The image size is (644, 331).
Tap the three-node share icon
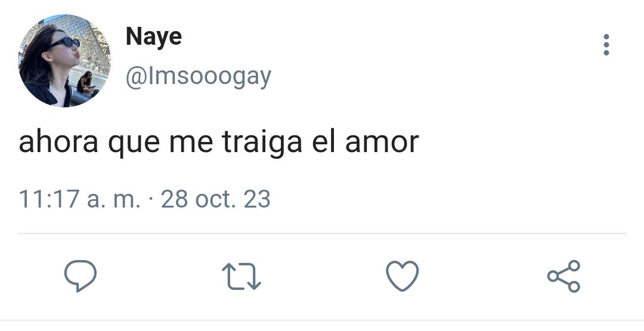(564, 276)
